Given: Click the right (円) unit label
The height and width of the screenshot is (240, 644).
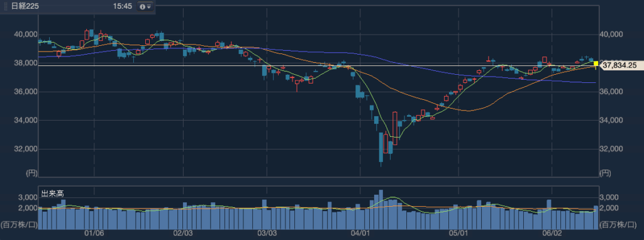Looking at the screenshot, I should (606, 173).
